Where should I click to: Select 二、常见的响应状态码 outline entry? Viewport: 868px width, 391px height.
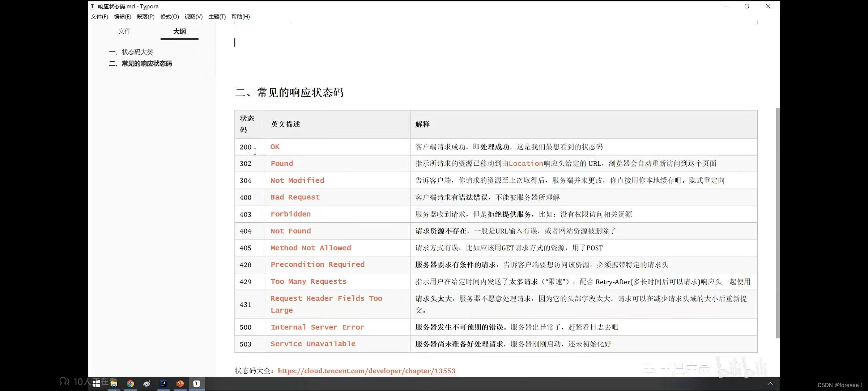click(x=141, y=64)
